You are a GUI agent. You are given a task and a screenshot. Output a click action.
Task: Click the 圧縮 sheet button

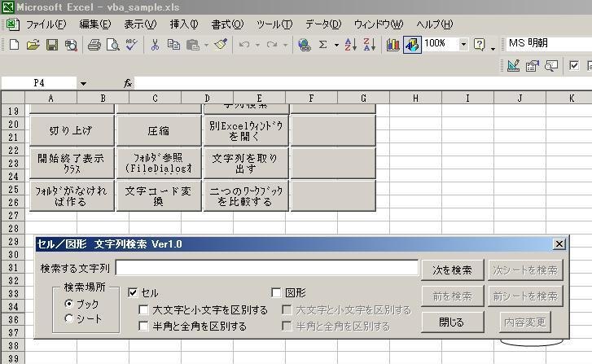click(159, 130)
